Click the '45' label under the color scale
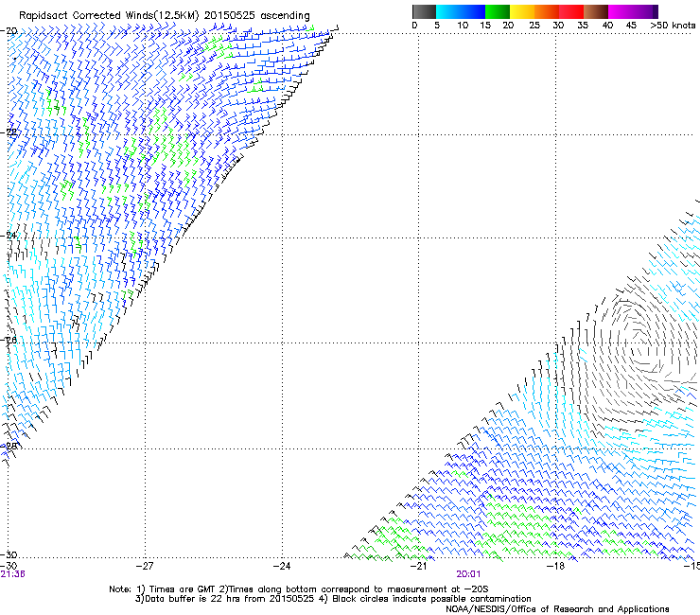700x615 pixels. (x=631, y=25)
